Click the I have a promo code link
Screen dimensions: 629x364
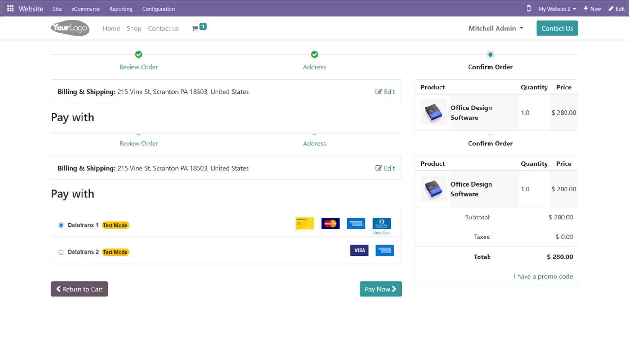point(543,276)
